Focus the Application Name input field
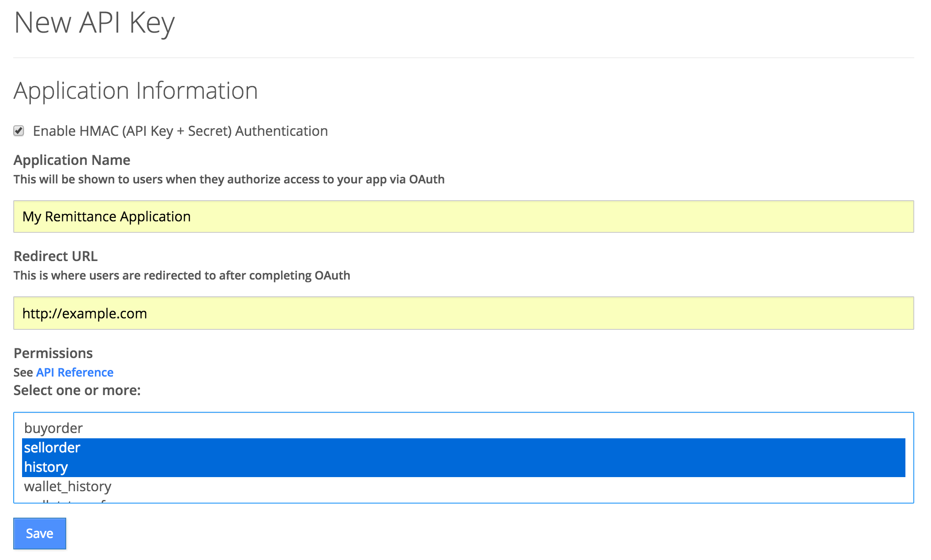This screenshot has width=931, height=560. [x=463, y=217]
